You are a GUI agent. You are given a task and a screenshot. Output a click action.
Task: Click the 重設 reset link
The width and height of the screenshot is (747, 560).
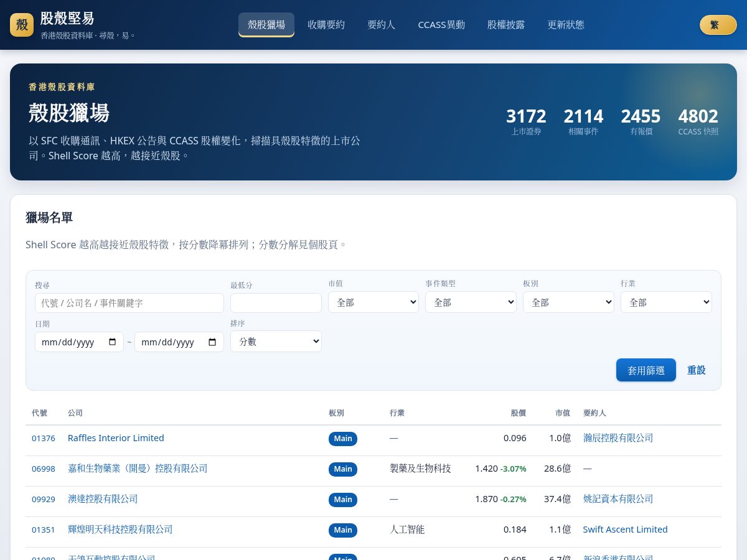pyautogui.click(x=697, y=370)
